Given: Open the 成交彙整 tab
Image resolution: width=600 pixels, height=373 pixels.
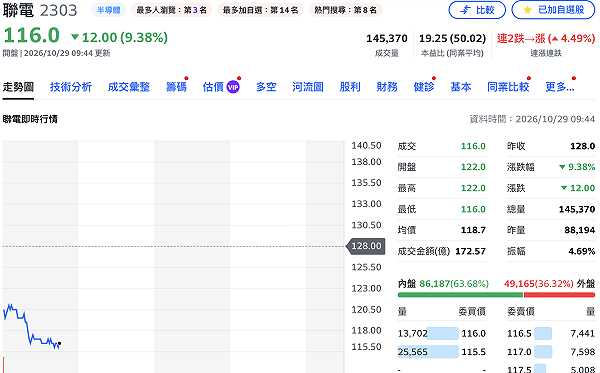Looking at the screenshot, I should click(x=129, y=87).
